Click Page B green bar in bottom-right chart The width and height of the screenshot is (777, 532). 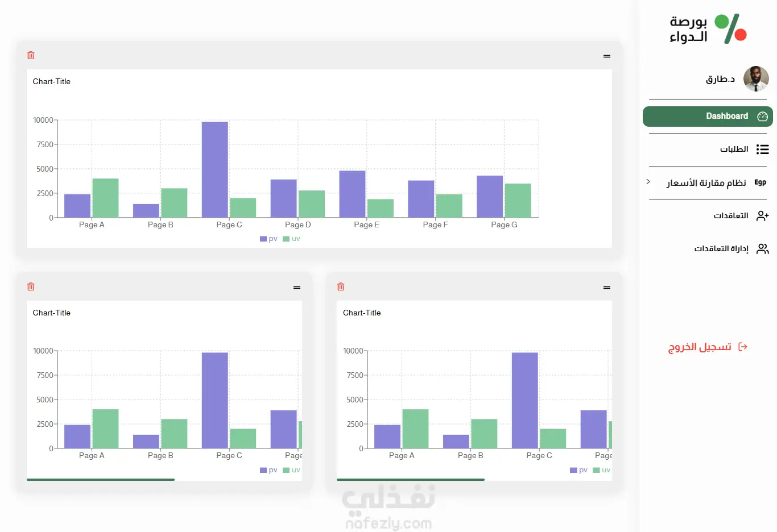pos(484,434)
